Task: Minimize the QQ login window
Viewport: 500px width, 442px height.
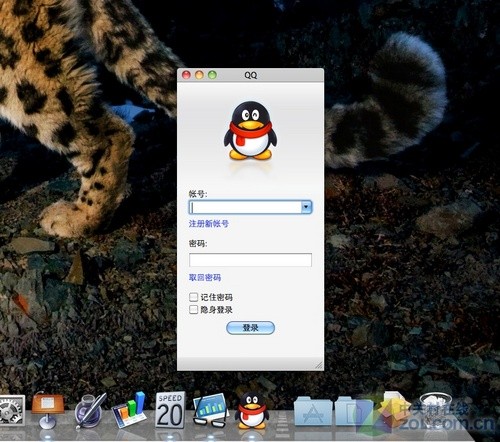Action: pos(199,75)
